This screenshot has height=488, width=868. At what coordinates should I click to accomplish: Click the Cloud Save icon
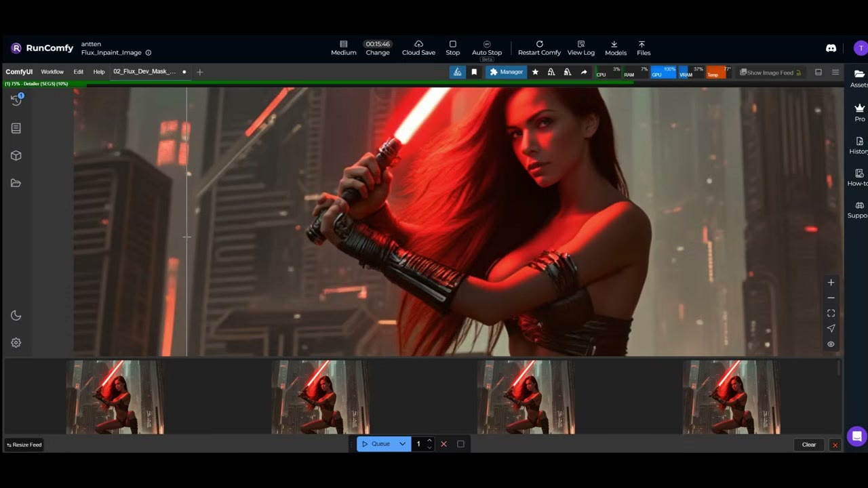coord(418,44)
